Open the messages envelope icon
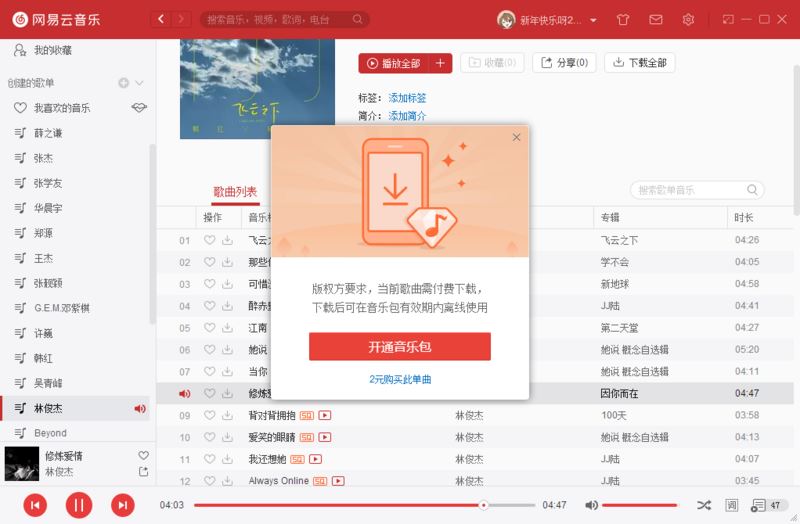 pos(656,19)
